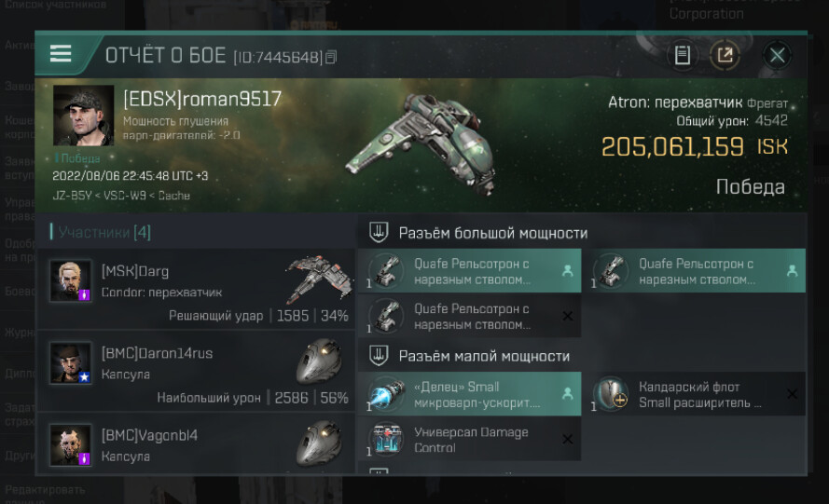Click the share export icon
Screen dimensions: 829x504
pos(725,54)
